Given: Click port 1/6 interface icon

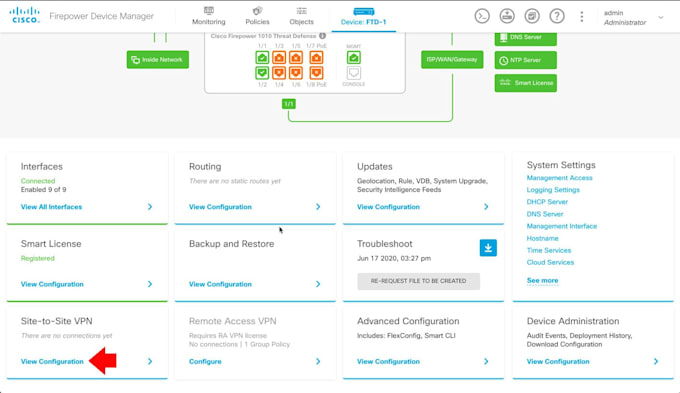Looking at the screenshot, I should click(x=296, y=72).
